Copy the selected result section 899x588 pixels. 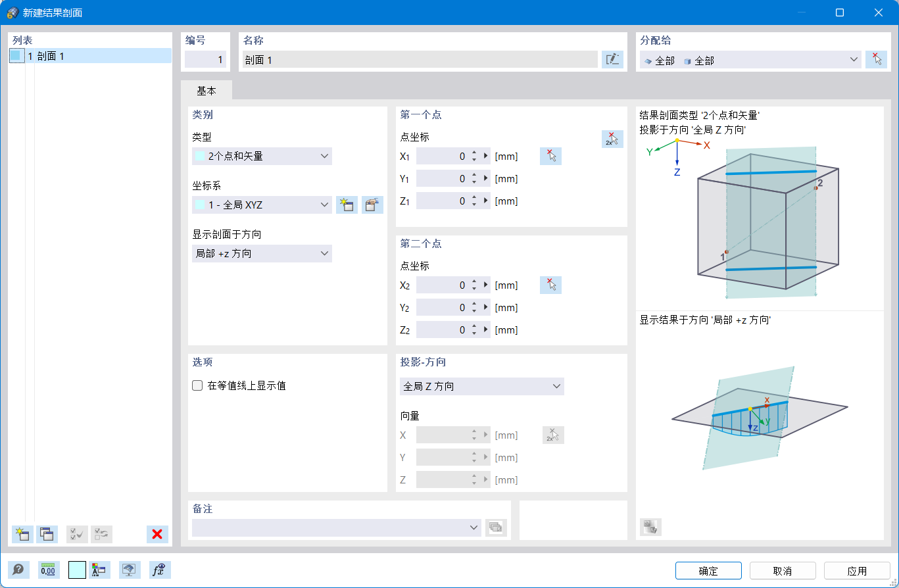click(x=47, y=534)
